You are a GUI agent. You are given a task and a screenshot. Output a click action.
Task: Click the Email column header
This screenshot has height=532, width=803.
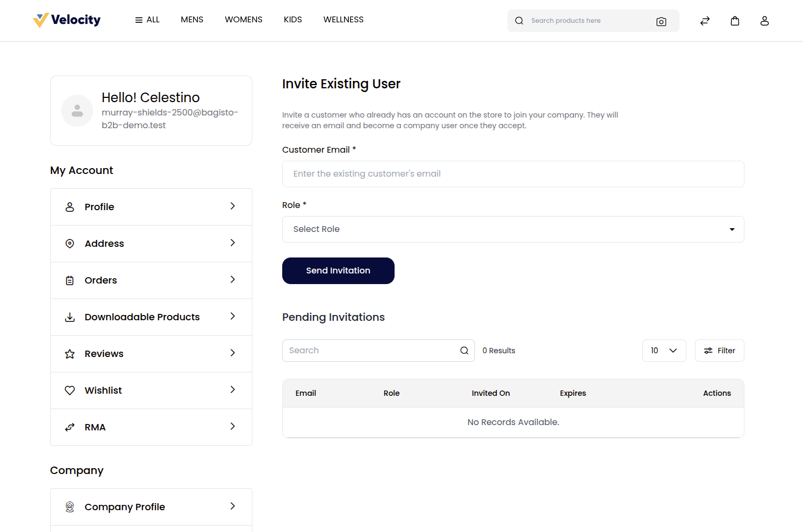[x=306, y=393]
